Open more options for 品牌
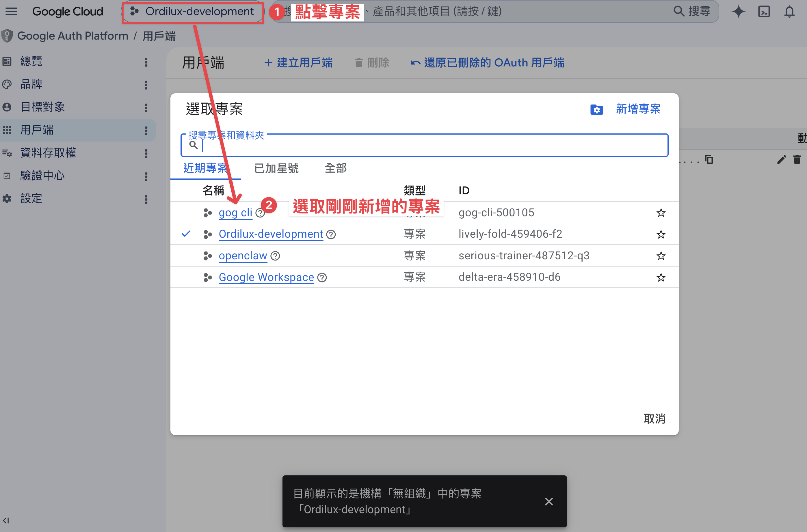The image size is (807, 532). click(x=146, y=85)
